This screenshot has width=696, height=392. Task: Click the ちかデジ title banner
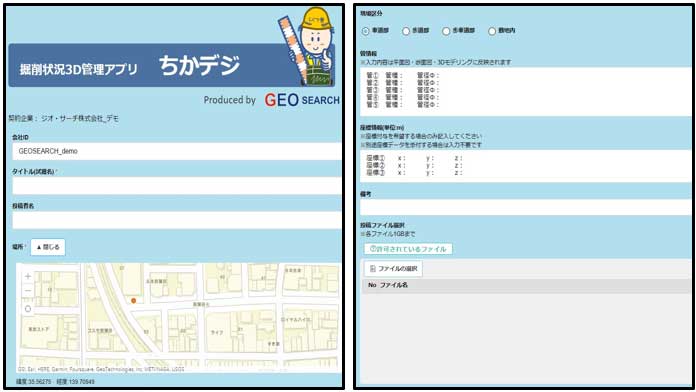[x=171, y=65]
